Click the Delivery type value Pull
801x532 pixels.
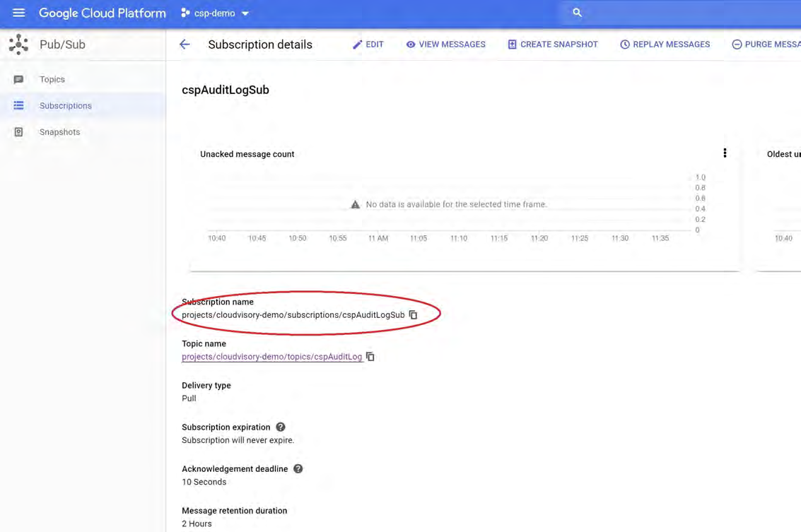(x=189, y=398)
